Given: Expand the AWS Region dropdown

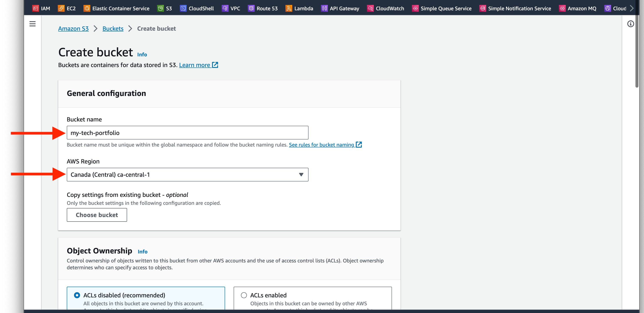Looking at the screenshot, I should pos(187,175).
